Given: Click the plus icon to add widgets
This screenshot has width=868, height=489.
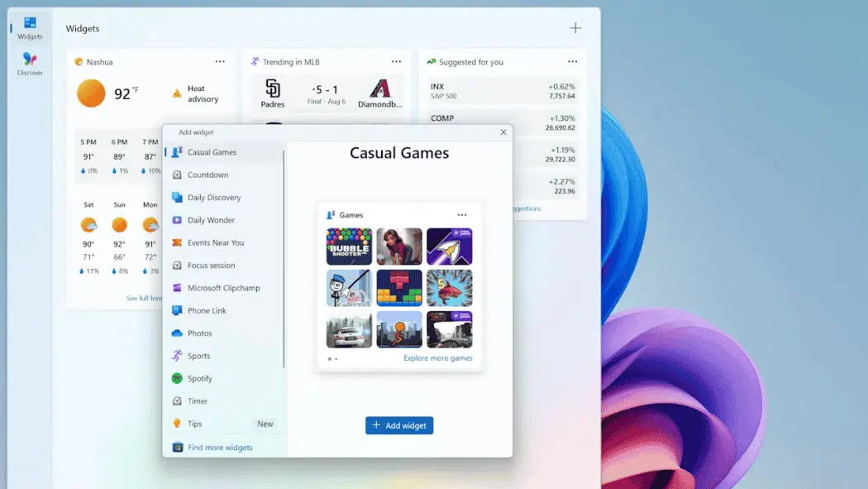Looking at the screenshot, I should click(575, 27).
